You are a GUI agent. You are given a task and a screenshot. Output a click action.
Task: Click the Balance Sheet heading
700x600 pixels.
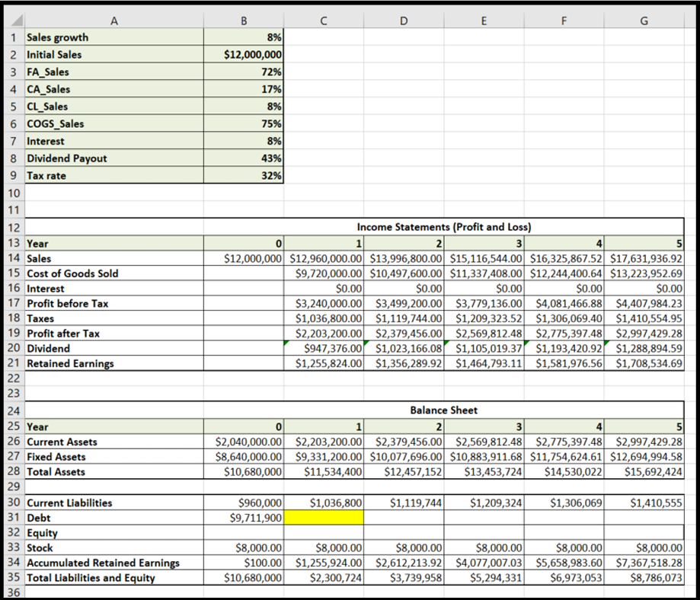pyautogui.click(x=444, y=410)
